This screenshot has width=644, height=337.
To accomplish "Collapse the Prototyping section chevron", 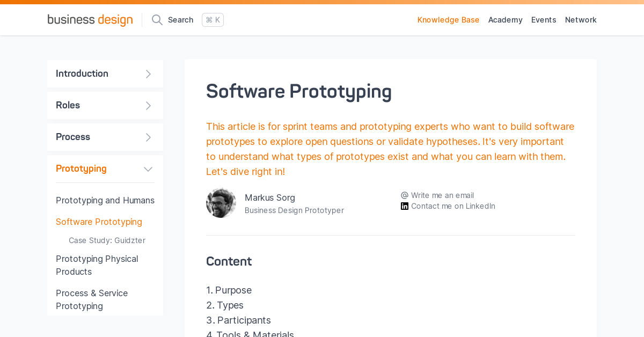I will pyautogui.click(x=148, y=169).
